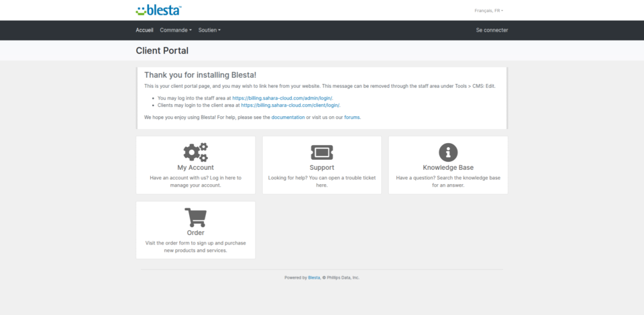
Task: Select the Order card title
Action: 195,233
